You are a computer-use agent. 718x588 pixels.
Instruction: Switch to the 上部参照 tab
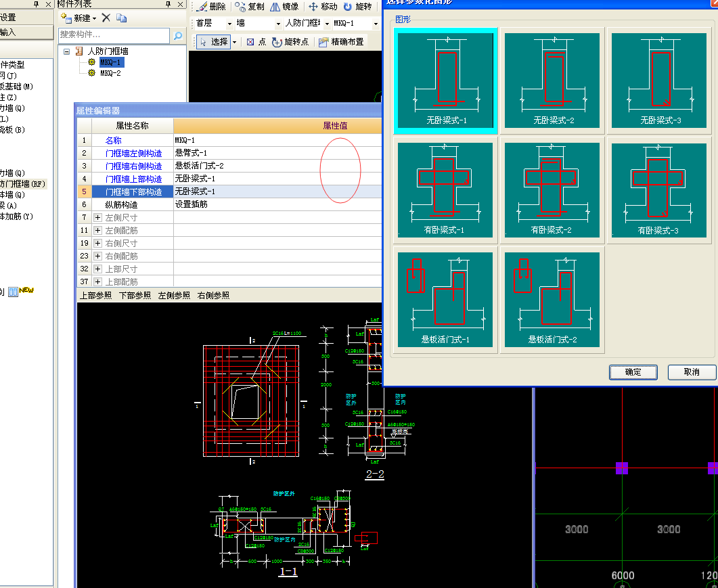click(95, 296)
